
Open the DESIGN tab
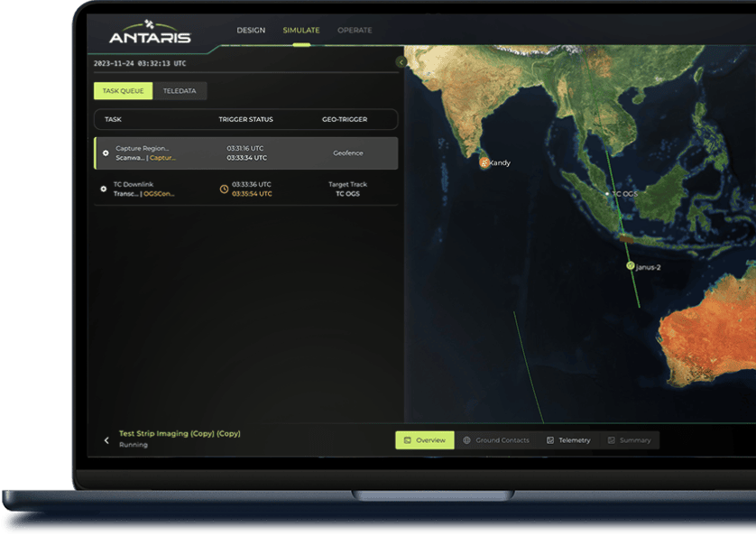[x=251, y=30]
